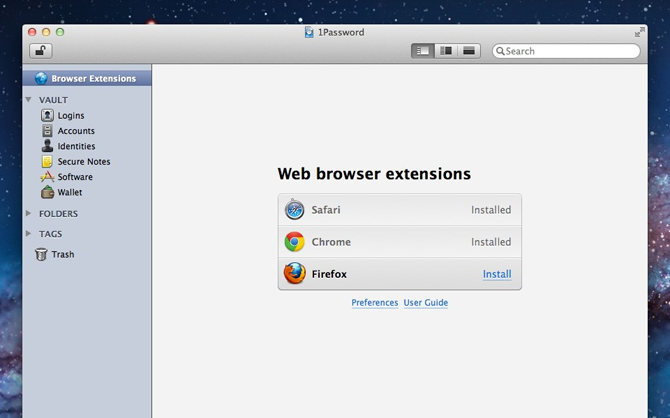Click the unlocked padlock lock button
This screenshot has width=670, height=418.
pos(41,51)
